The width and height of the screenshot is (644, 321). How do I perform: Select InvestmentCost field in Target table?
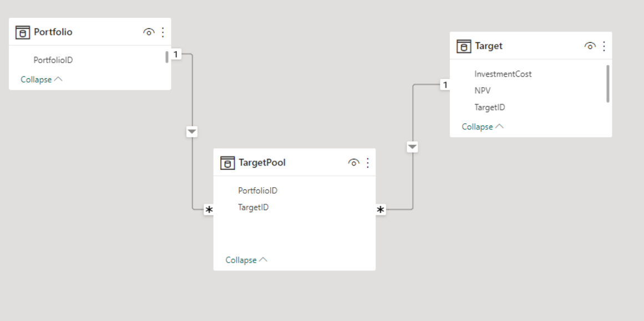(x=503, y=74)
